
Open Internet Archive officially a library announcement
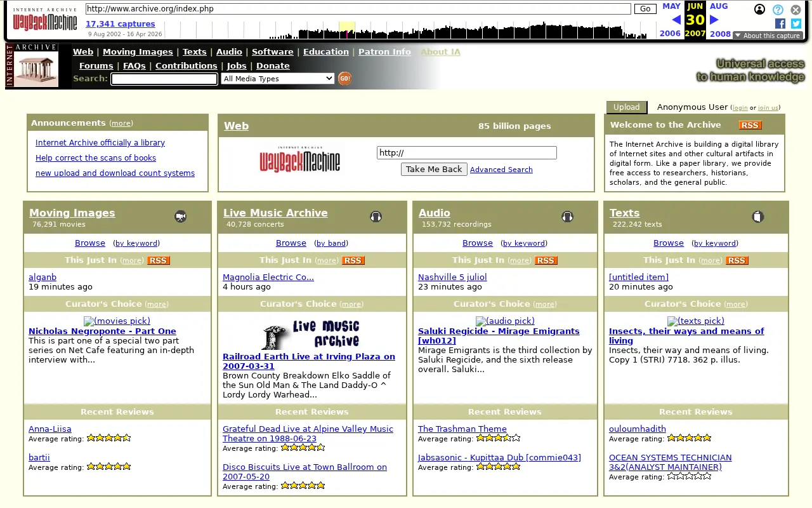tap(100, 143)
